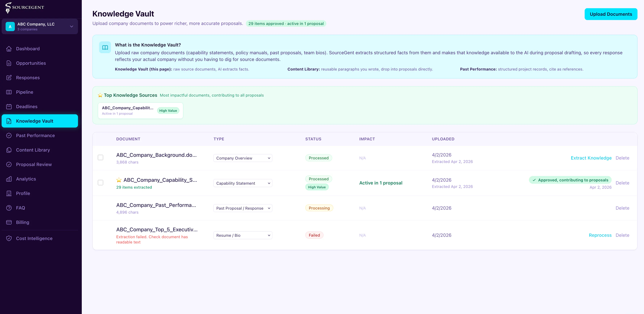Click the Proposal Review check icon
Image resolution: width=644 pixels, height=314 pixels.
tap(9, 164)
